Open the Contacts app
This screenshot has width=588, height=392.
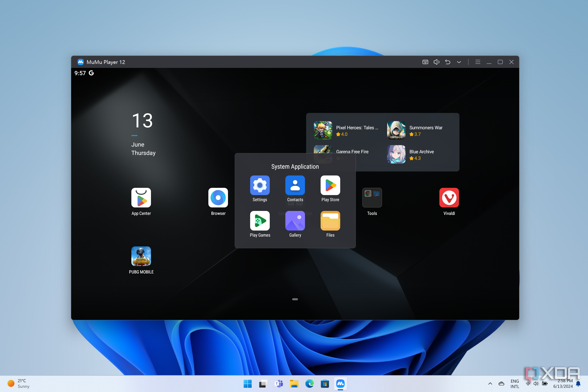click(295, 185)
